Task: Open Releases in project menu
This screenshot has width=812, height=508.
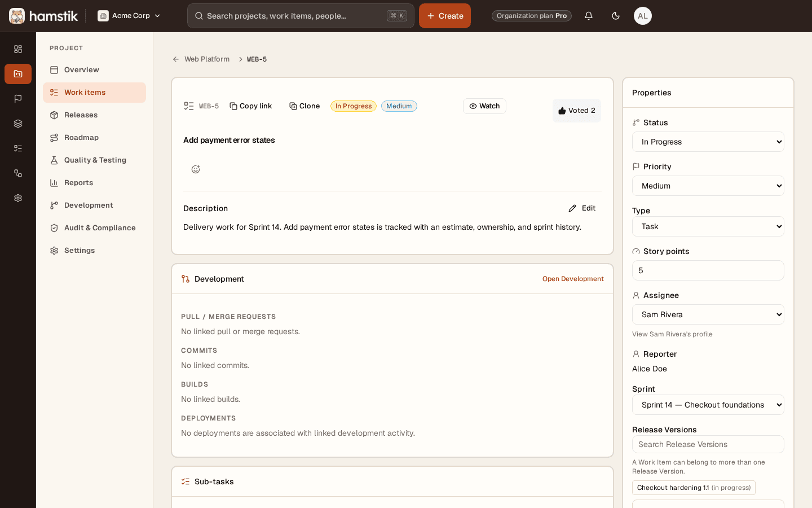Action: coord(94,115)
